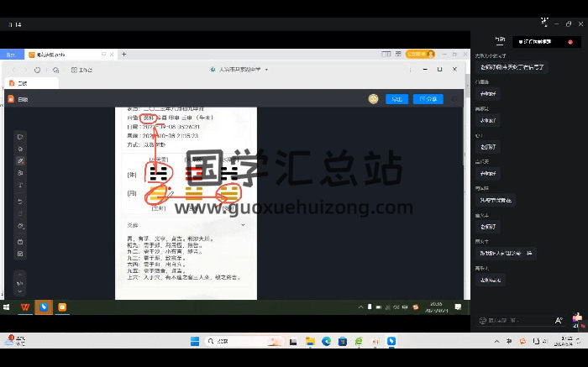Click the new tab plus button

coord(123,55)
